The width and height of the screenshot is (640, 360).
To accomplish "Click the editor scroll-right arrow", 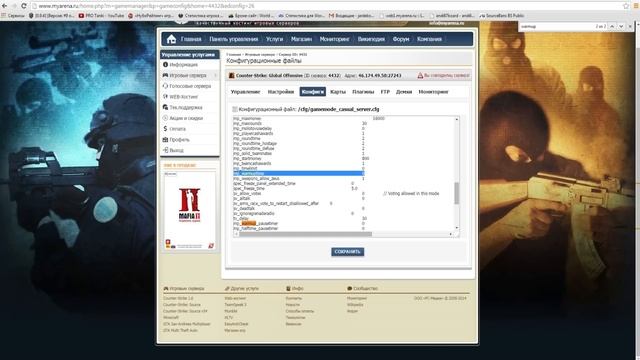I will point(451,234).
